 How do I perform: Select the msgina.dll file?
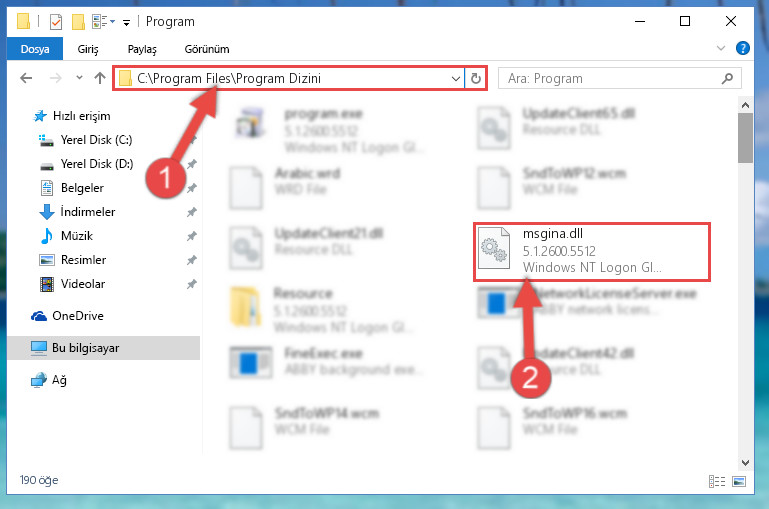592,251
